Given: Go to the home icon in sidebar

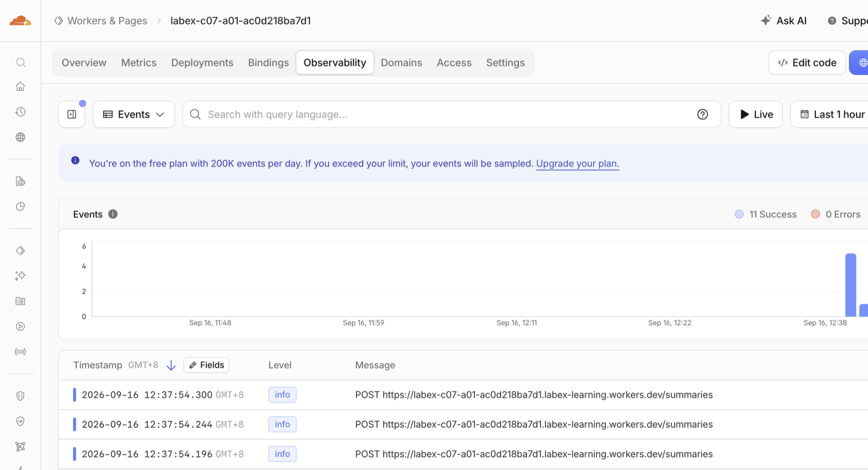Looking at the screenshot, I should 20,87.
